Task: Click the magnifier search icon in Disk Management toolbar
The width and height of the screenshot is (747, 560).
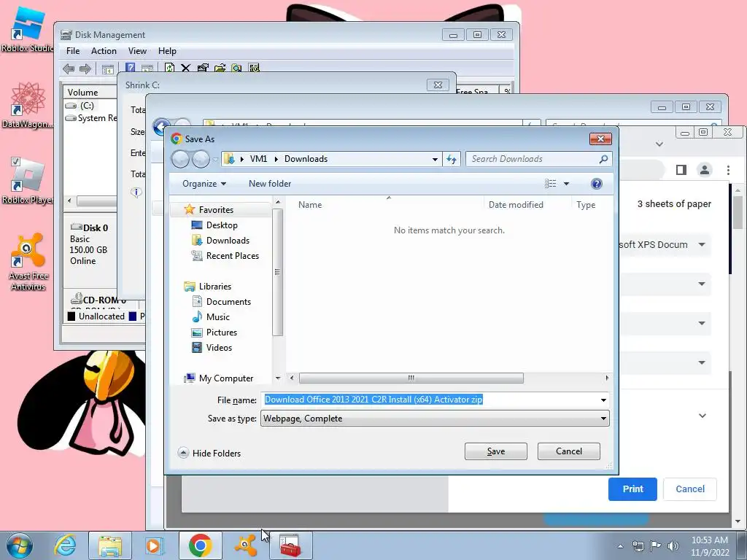Action: coord(236,68)
